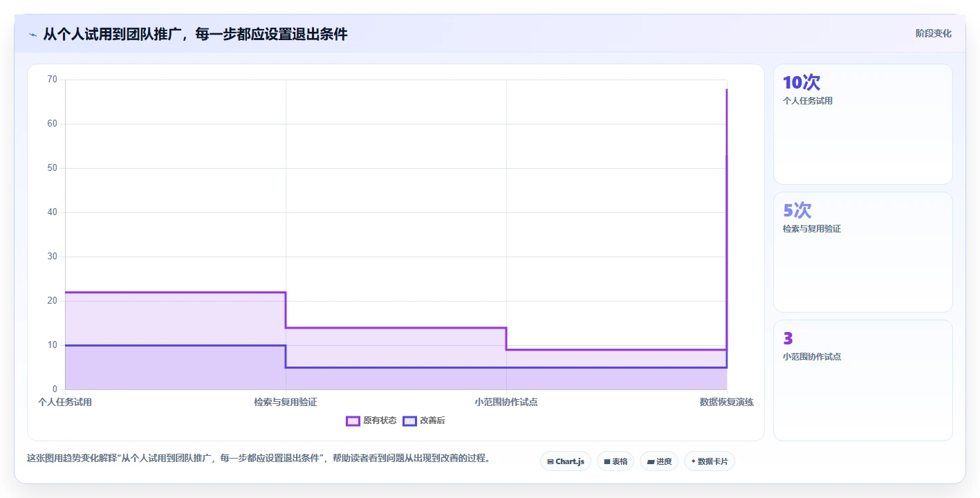Click the 阶段变化 label in the header
This screenshot has height=498, width=980.
tap(934, 34)
